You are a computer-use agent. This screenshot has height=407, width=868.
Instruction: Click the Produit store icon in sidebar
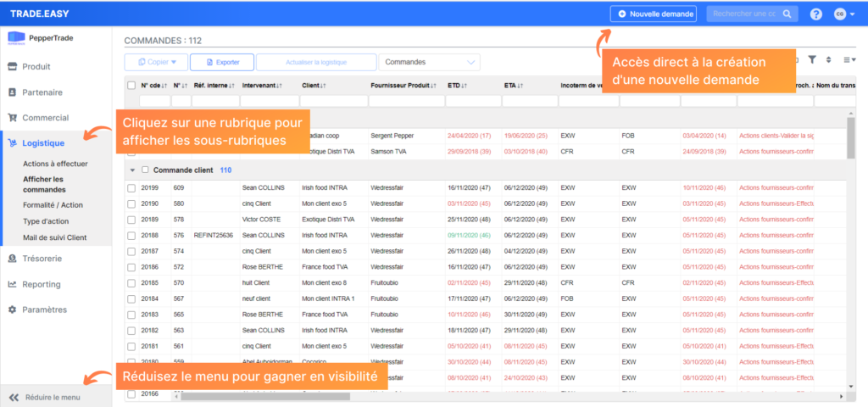click(12, 66)
